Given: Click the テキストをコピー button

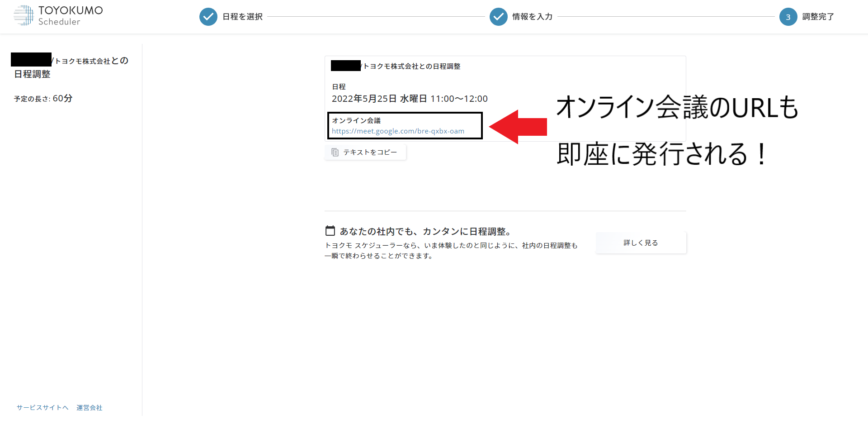Looking at the screenshot, I should point(365,152).
